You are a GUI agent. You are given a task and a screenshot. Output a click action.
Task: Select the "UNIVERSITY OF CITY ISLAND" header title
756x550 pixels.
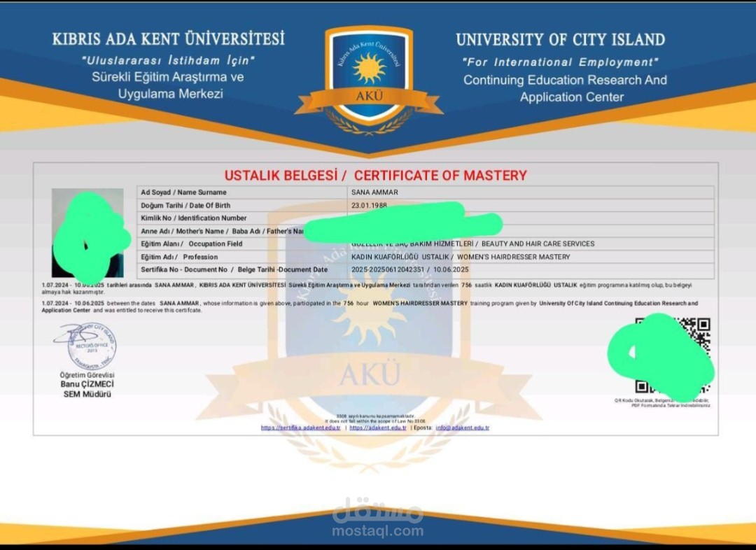click(x=560, y=40)
